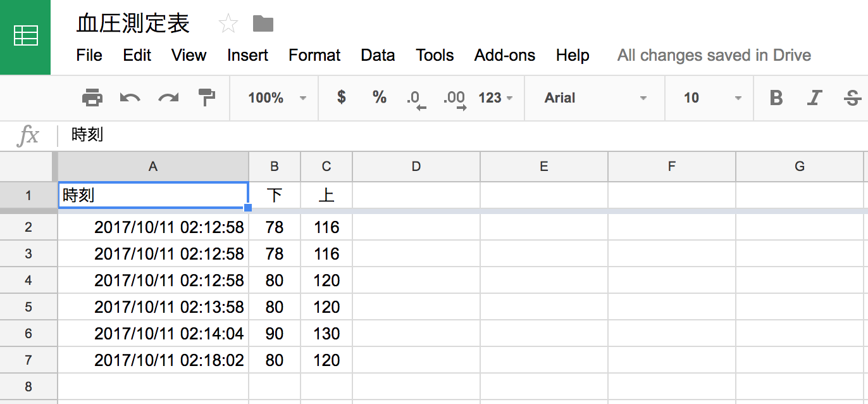868x404 pixels.
Task: Toggle strikethrough formatting
Action: pos(852,98)
